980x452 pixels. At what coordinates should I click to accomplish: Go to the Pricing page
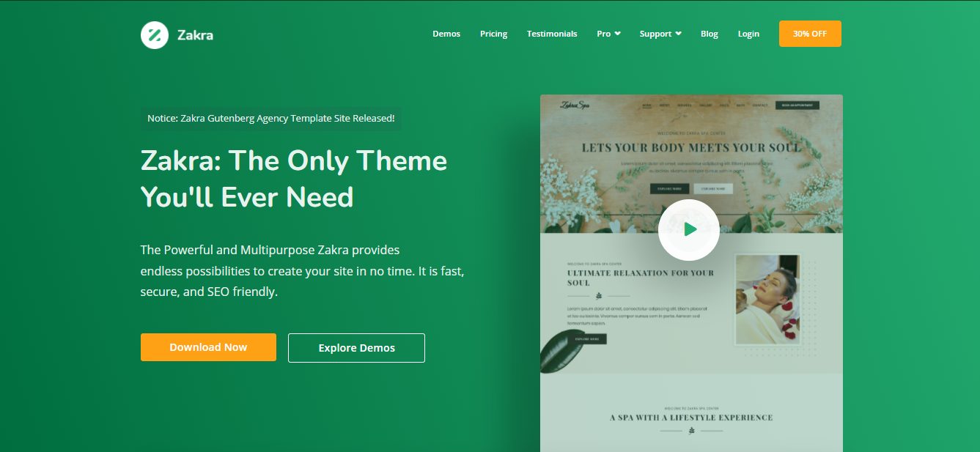(x=493, y=34)
